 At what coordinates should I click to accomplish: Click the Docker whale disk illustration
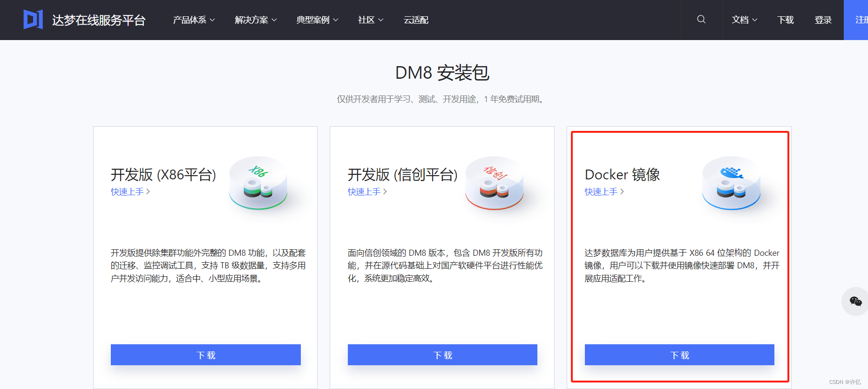[x=732, y=183]
